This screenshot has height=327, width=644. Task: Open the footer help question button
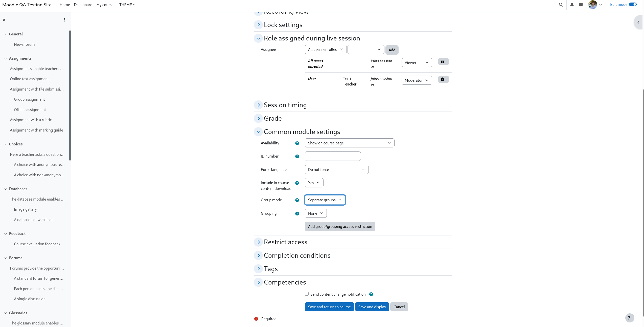click(630, 318)
